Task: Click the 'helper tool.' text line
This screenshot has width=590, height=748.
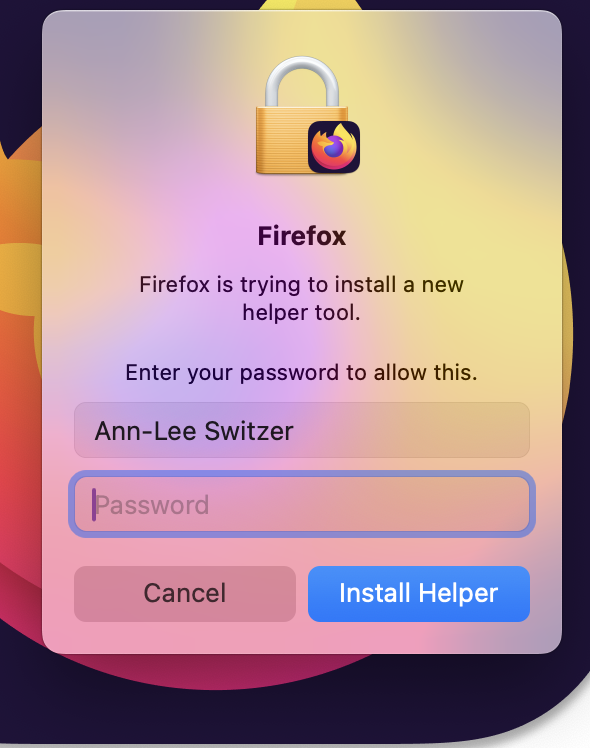Action: (x=301, y=313)
